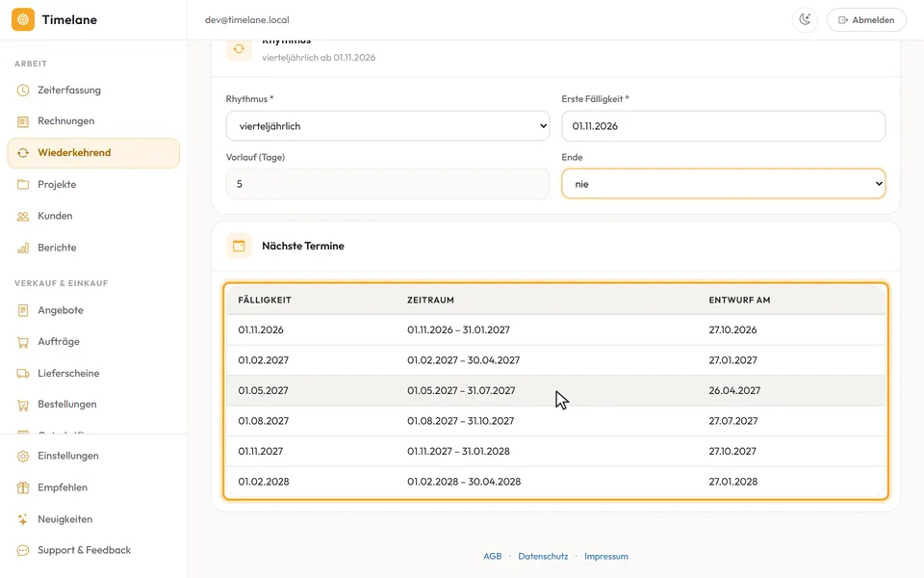
Task: Click the Lieferscheine truck icon
Action: [23, 374]
